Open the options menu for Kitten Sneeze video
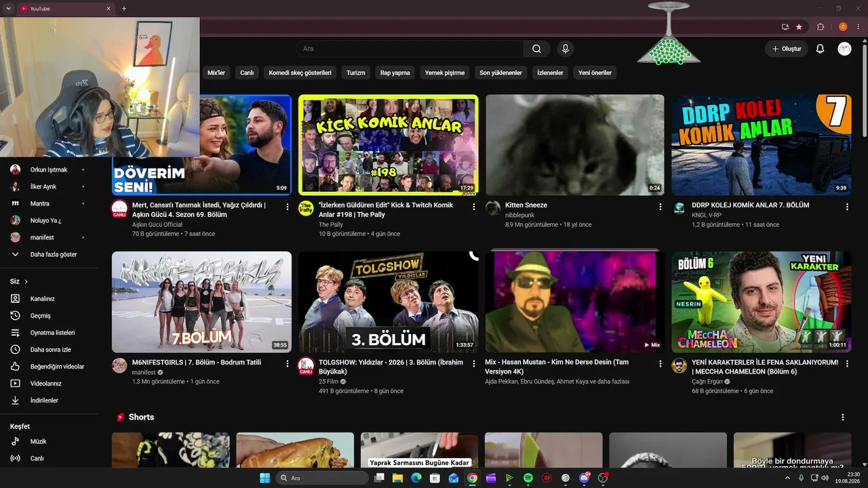This screenshot has width=868, height=488. point(660,207)
